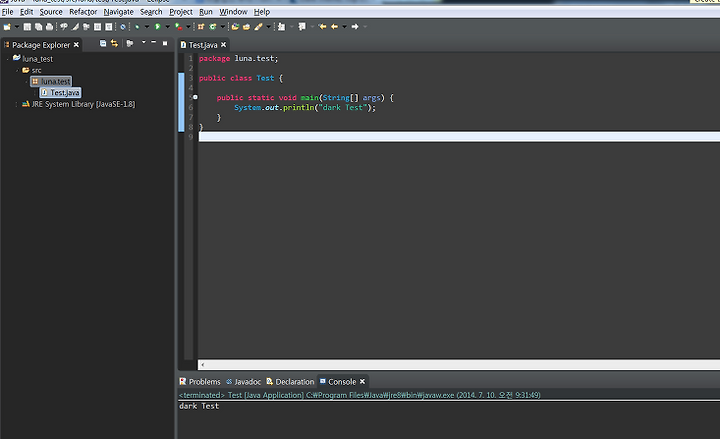Viewport: 720px width, 439px height.
Task: Click the Forward navigation arrow
Action: pyautogui.click(x=355, y=27)
